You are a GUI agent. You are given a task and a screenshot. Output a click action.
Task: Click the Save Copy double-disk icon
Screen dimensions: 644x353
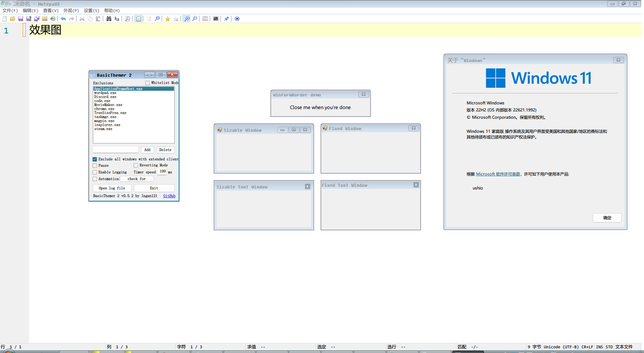click(37, 19)
